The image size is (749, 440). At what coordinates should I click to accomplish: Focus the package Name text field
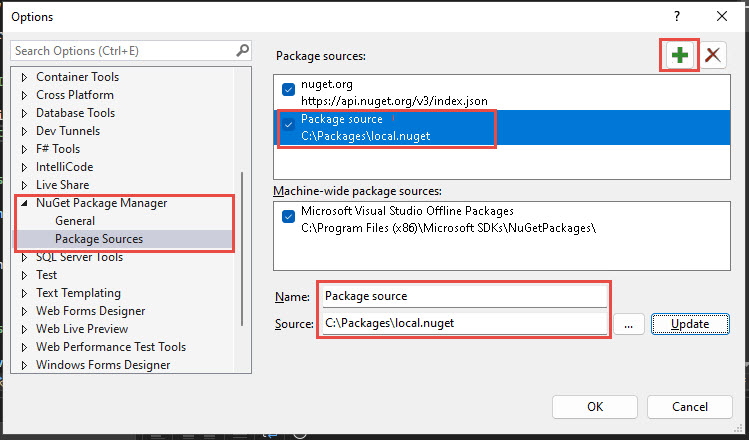tap(465, 296)
